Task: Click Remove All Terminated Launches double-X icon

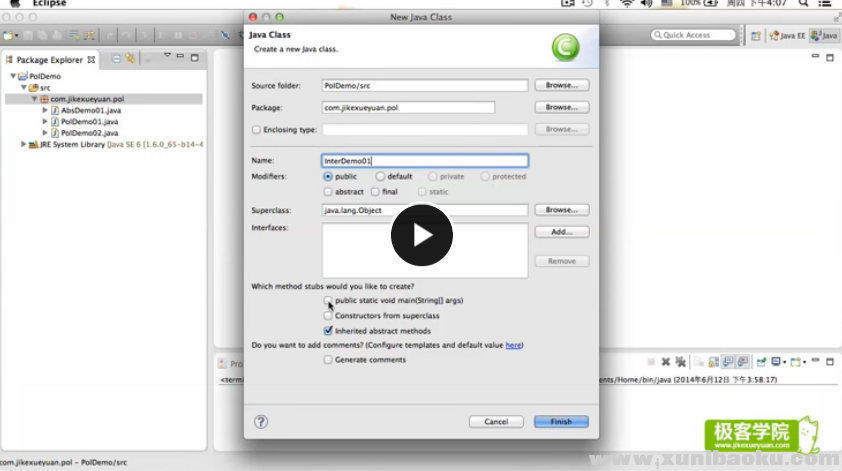Action: [680, 362]
